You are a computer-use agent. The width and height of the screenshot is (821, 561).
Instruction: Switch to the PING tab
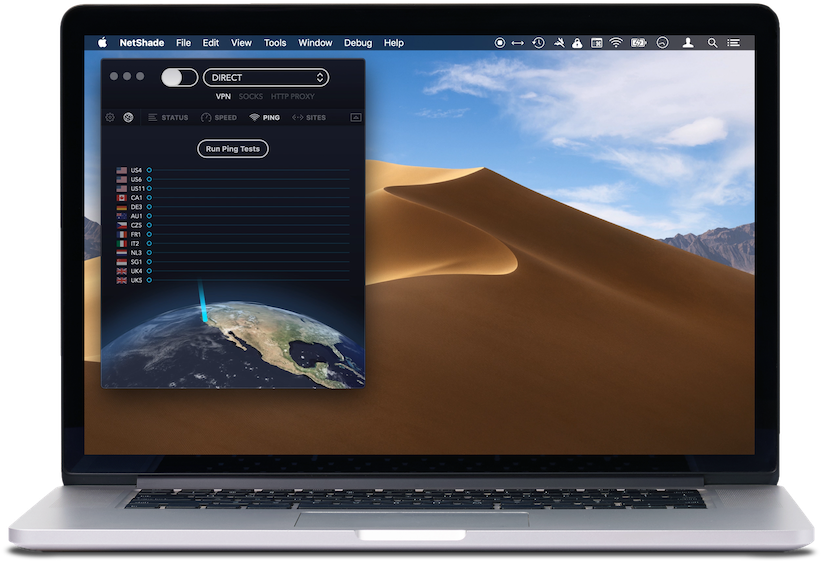(265, 117)
